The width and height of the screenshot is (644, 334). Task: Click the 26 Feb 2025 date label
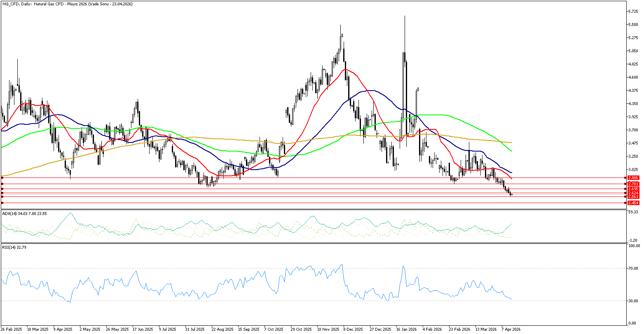click(11, 329)
